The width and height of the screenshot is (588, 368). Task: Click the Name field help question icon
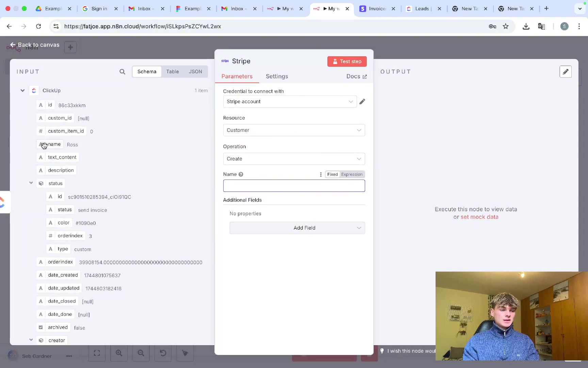coord(241,174)
